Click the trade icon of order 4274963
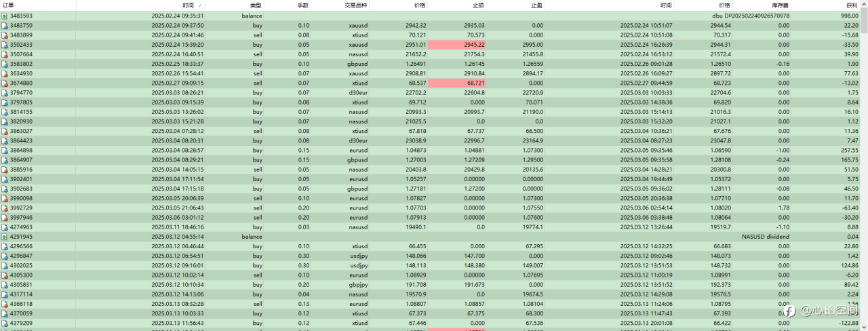Image resolution: width=868 pixels, height=331 pixels. coord(4,227)
